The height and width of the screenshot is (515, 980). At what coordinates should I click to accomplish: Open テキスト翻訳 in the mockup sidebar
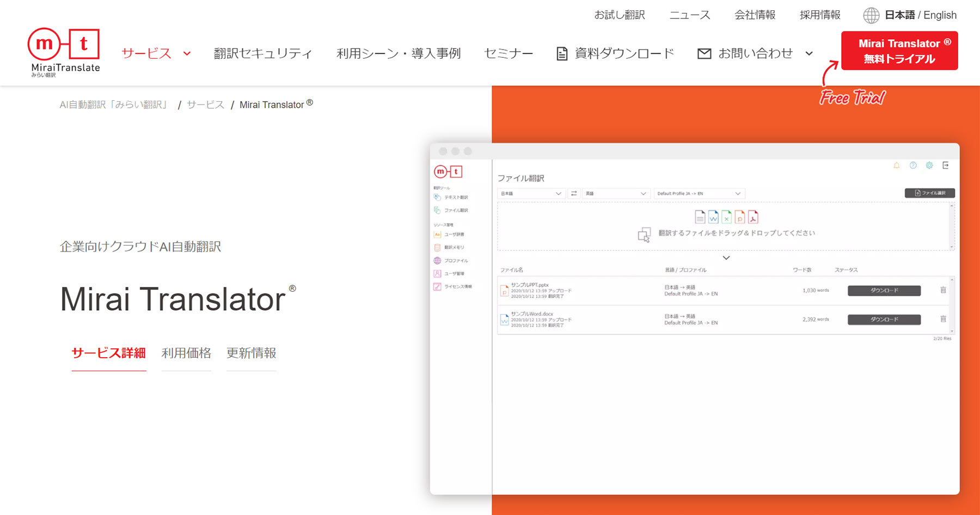[x=451, y=197]
